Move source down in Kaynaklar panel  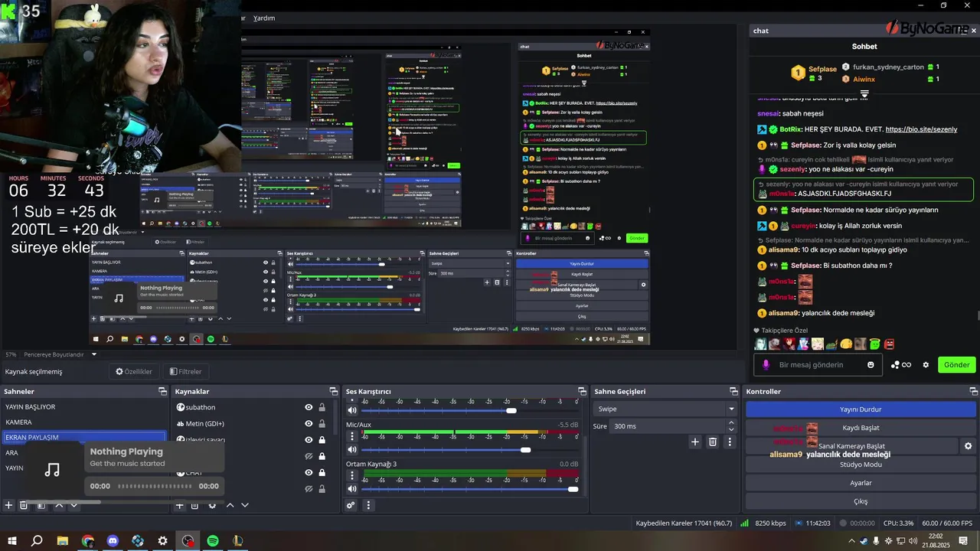245,505
